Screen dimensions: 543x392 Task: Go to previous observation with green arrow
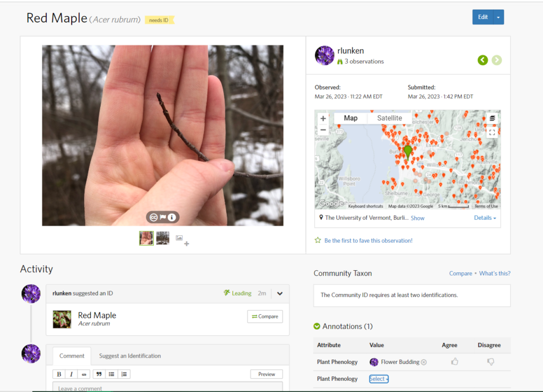point(482,60)
